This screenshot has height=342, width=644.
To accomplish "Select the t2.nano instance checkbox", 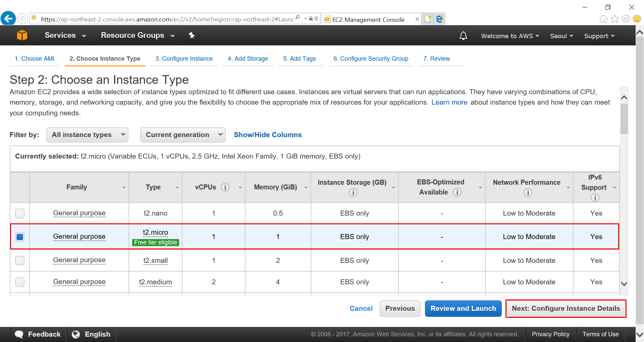I will (x=20, y=213).
